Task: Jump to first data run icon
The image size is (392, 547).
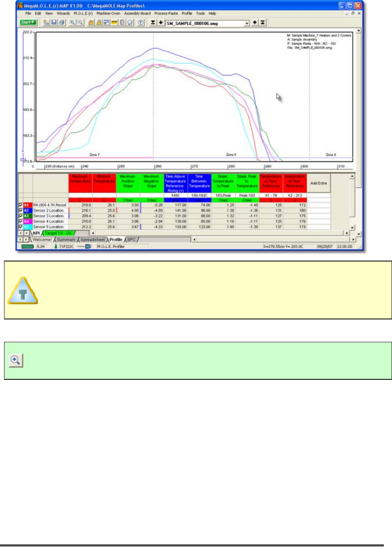Action: tap(263, 22)
